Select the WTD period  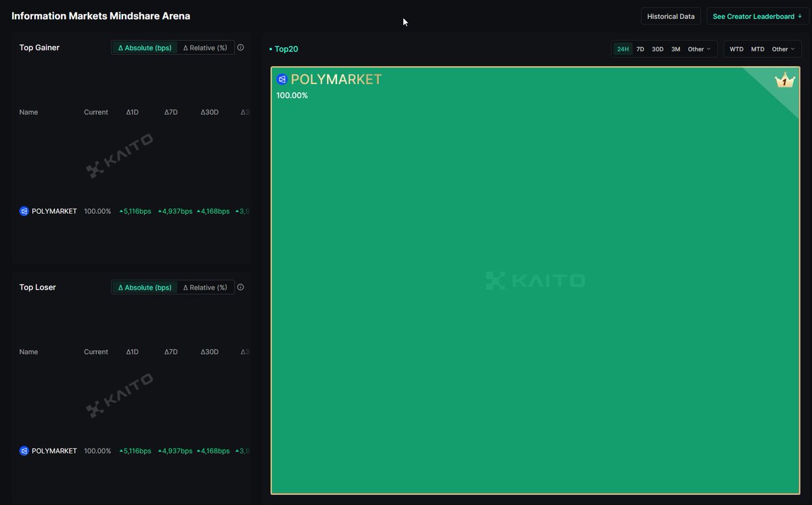tap(736, 49)
